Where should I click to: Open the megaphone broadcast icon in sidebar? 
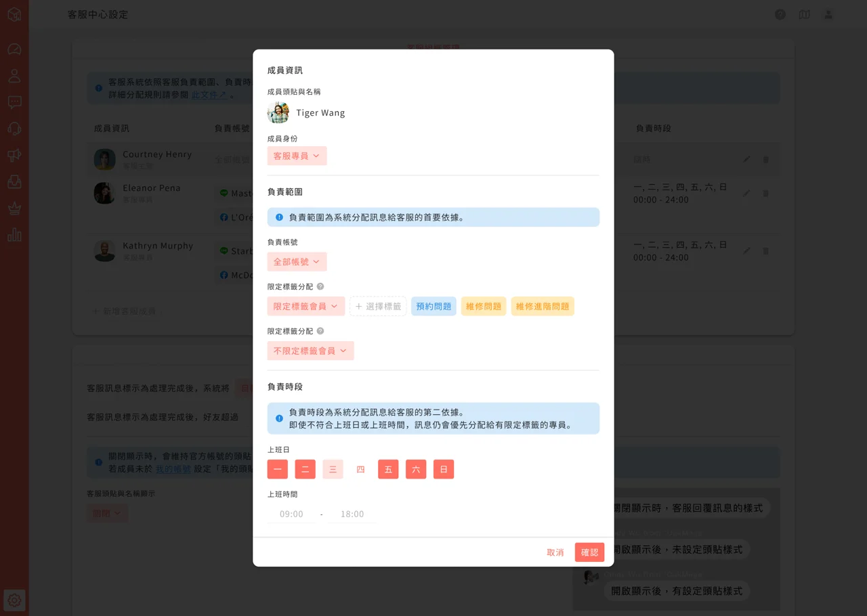pyautogui.click(x=14, y=155)
